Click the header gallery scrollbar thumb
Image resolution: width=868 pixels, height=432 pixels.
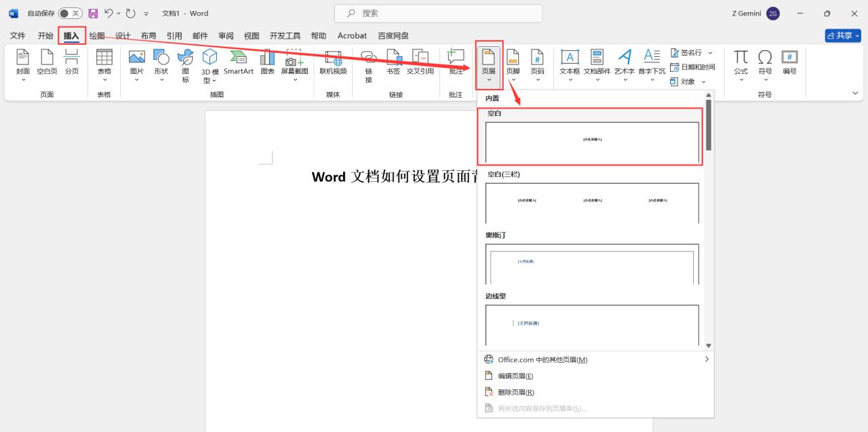click(709, 125)
